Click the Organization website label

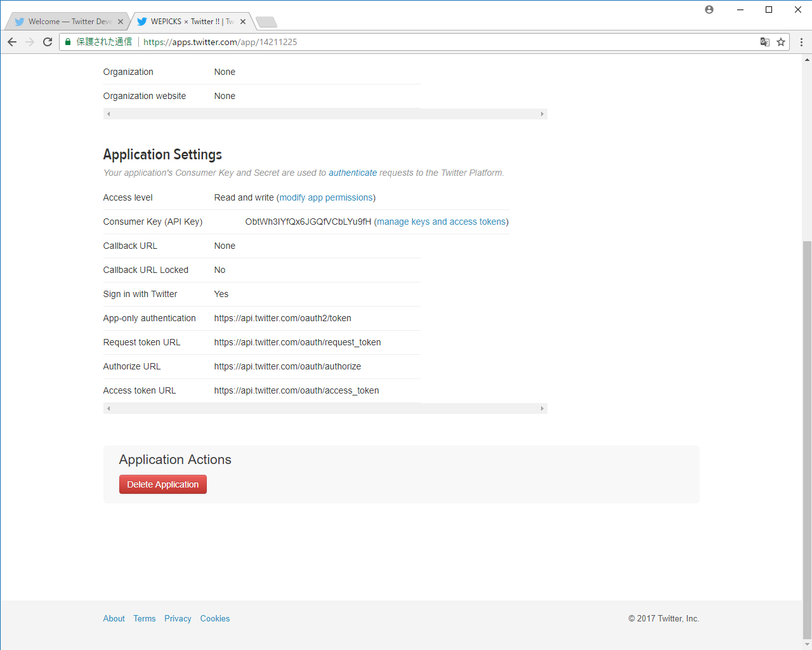click(x=145, y=96)
